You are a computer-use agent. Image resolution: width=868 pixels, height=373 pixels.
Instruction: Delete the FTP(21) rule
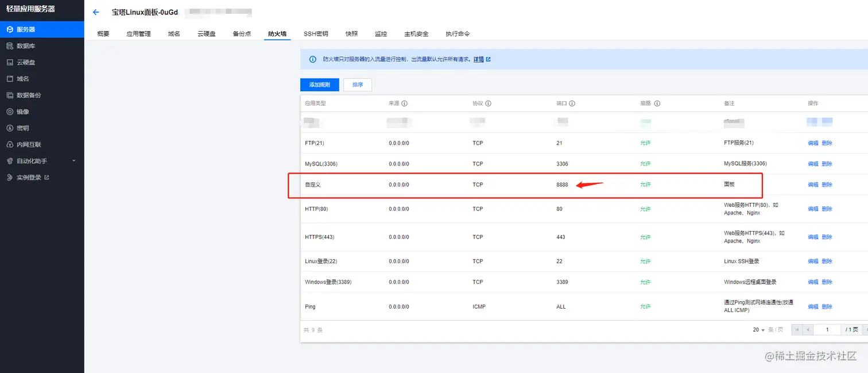[827, 143]
